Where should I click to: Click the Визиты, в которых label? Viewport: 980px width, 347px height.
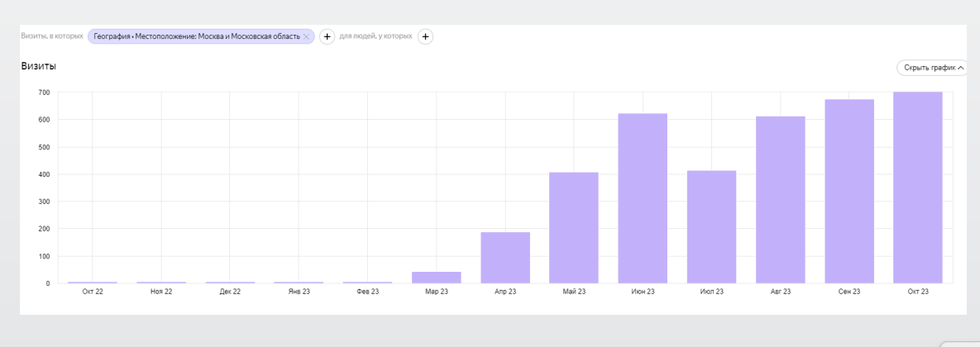pos(52,36)
